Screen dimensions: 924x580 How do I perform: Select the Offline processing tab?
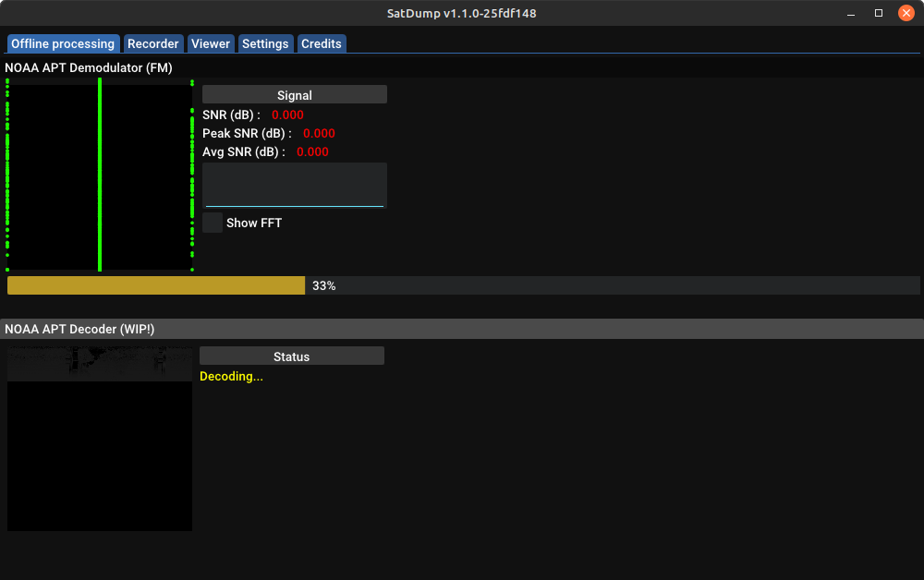tap(62, 43)
